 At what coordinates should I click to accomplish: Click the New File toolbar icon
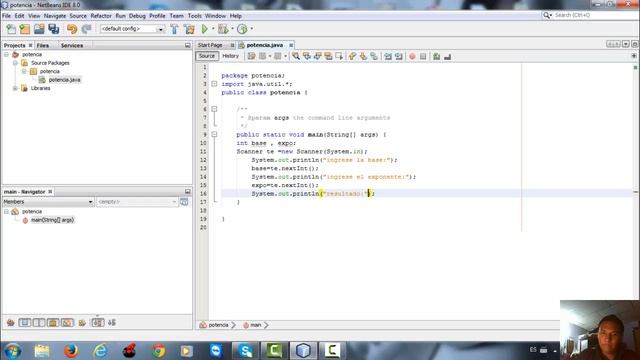[x=11, y=29]
